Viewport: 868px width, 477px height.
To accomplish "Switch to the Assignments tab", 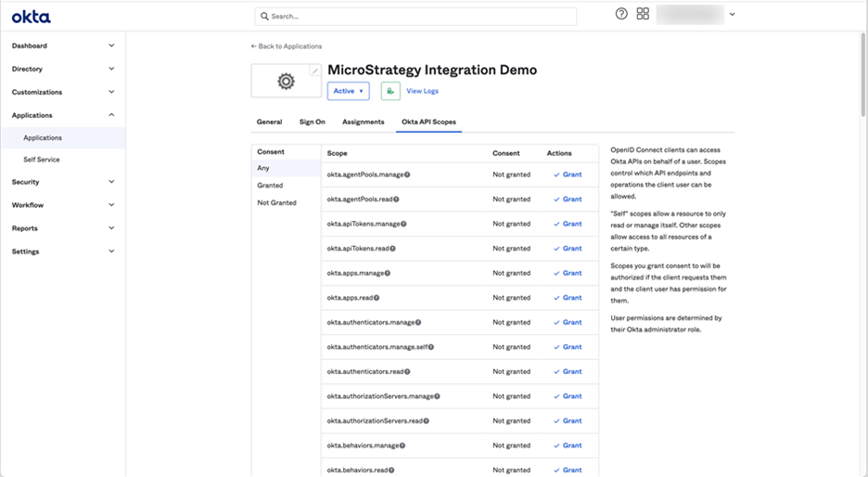I will tap(364, 122).
